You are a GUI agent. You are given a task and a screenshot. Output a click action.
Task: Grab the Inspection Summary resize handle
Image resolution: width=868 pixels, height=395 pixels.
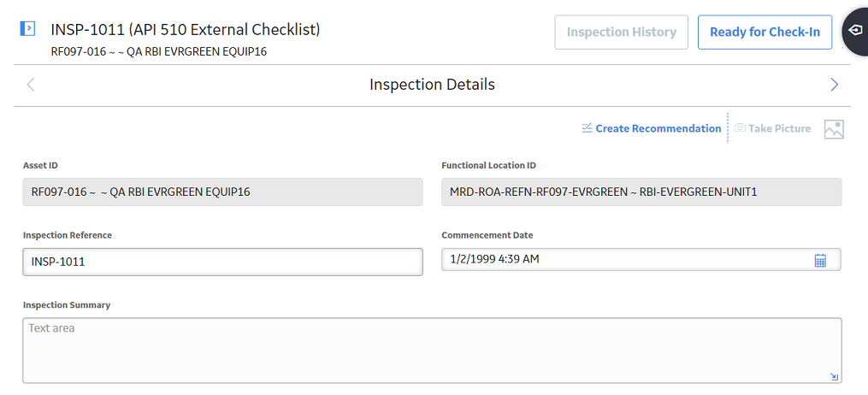(835, 377)
